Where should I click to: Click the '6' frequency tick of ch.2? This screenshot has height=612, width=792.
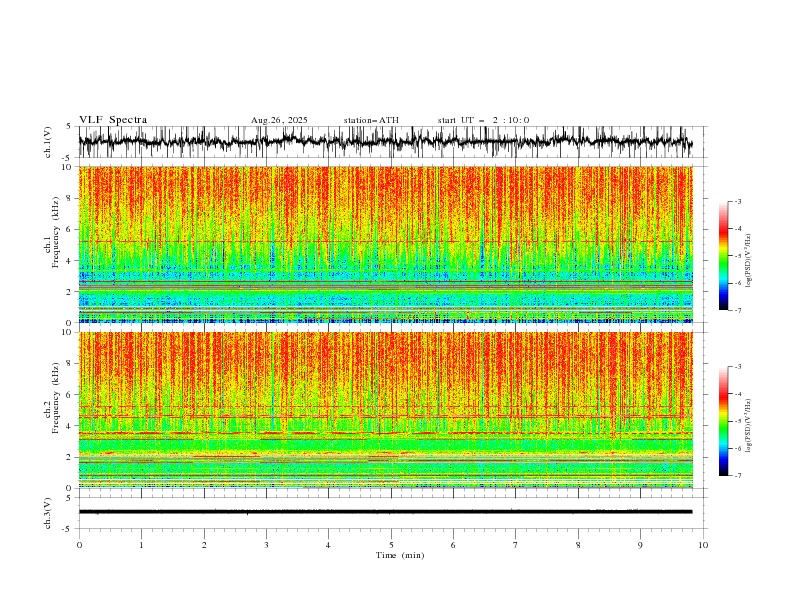click(70, 394)
